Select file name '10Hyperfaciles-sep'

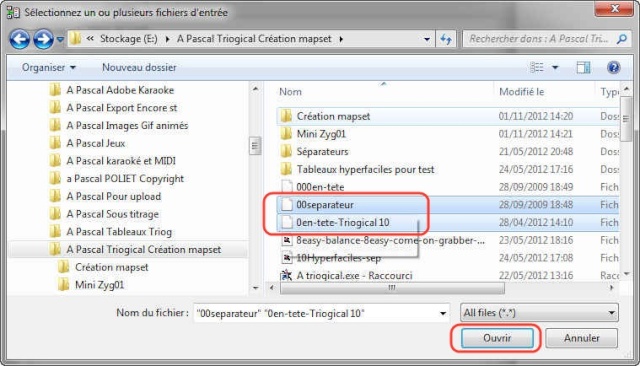[338, 258]
